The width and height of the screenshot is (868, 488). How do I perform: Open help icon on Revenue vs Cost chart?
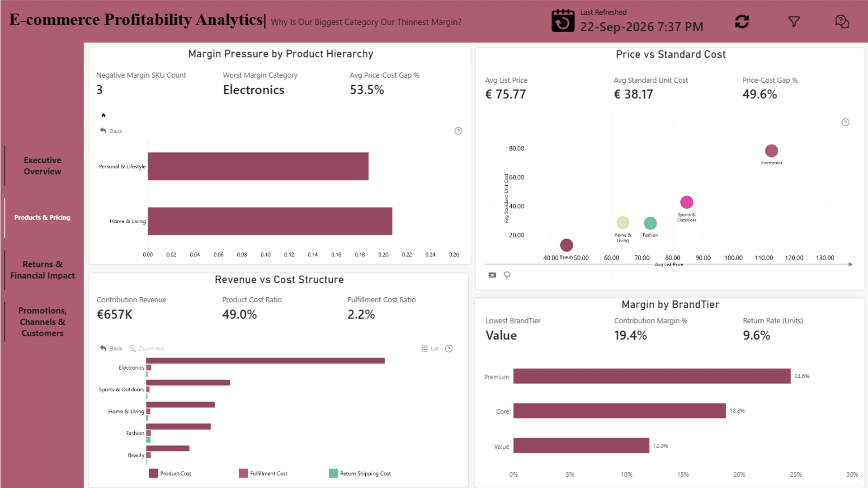pyautogui.click(x=449, y=348)
